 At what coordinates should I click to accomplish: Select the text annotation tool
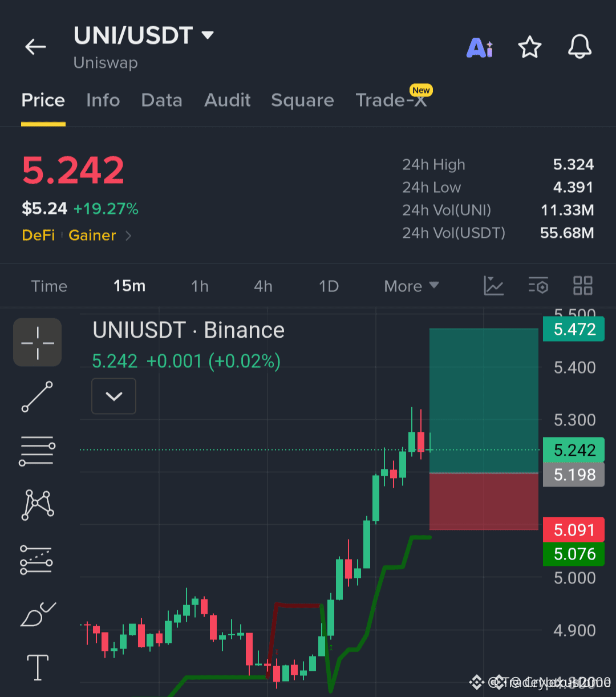(x=38, y=667)
